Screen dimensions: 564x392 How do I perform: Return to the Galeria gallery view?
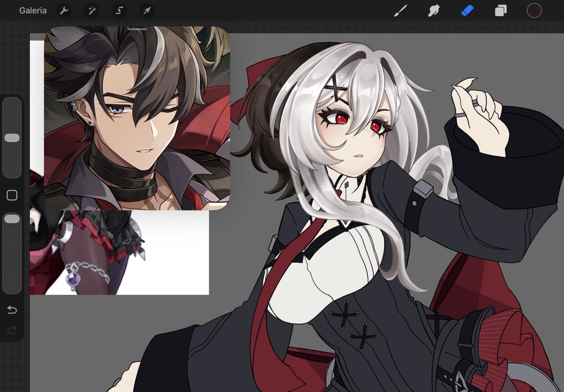(33, 10)
